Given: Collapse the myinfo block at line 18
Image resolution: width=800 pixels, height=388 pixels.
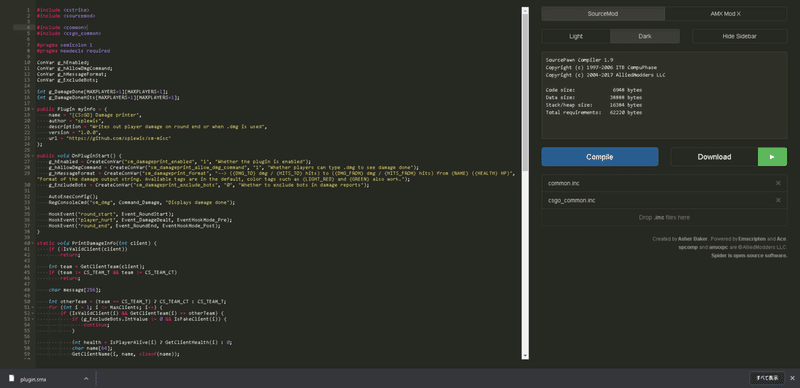Looking at the screenshot, I should tap(33, 109).
